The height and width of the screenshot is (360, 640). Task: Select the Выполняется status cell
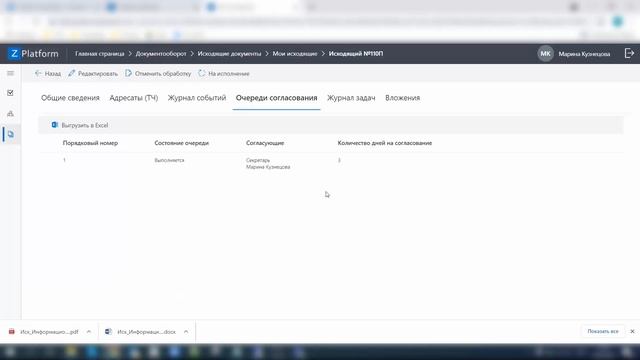point(169,160)
